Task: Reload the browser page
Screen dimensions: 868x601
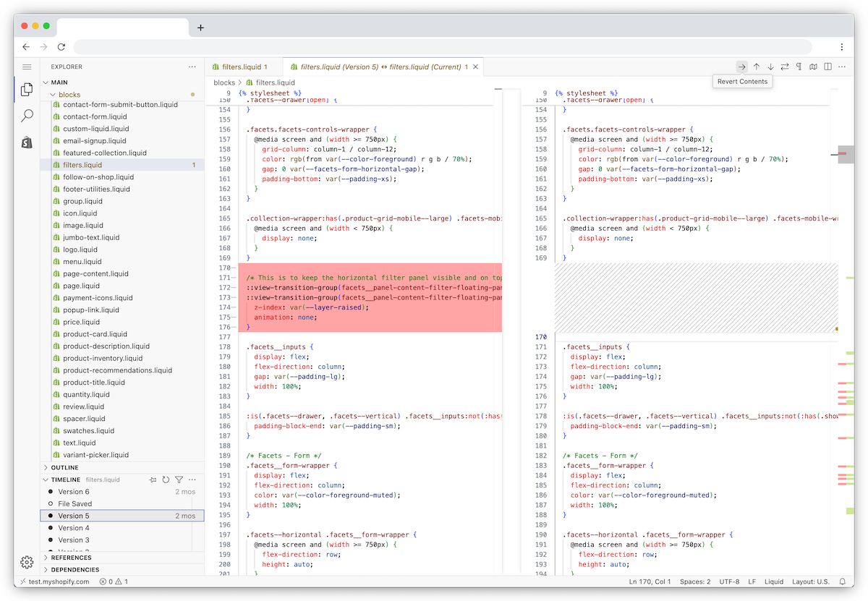Action: [x=61, y=46]
